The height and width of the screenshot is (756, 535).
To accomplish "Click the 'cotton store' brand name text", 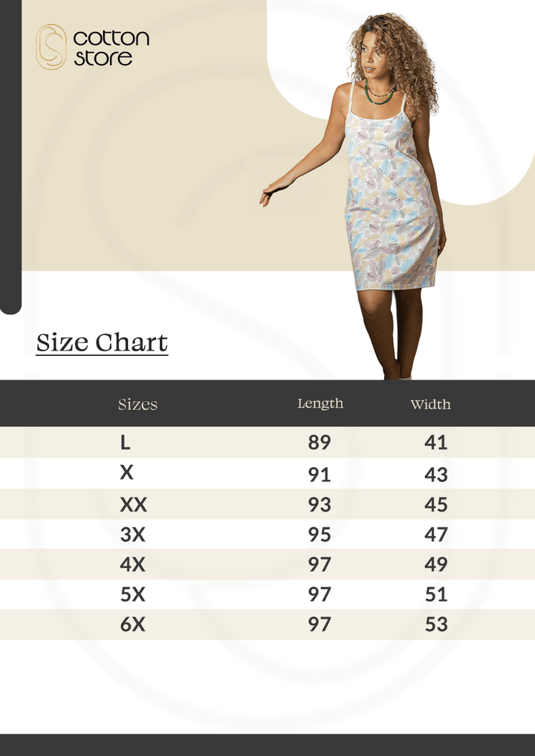I will [x=111, y=48].
